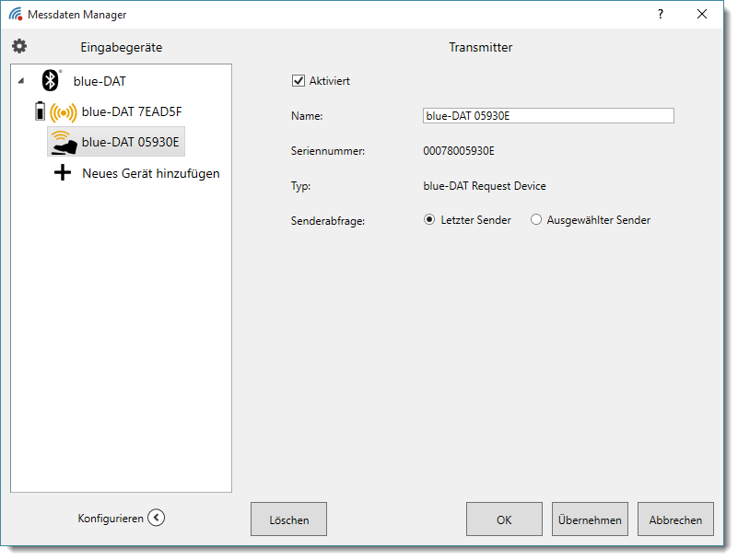The width and height of the screenshot is (738, 560).
Task: Click Neues Gerät hinzufügen entry
Action: tap(150, 173)
